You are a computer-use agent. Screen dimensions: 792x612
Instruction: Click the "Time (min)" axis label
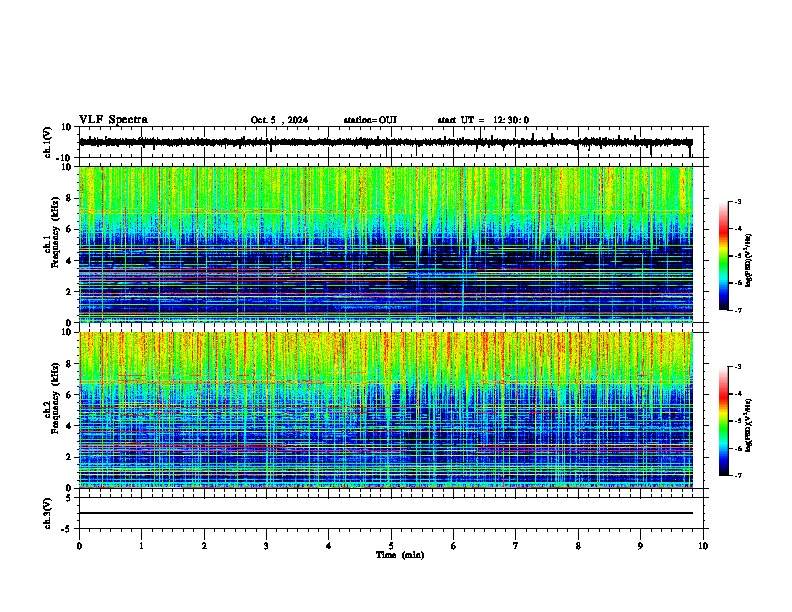click(x=400, y=555)
